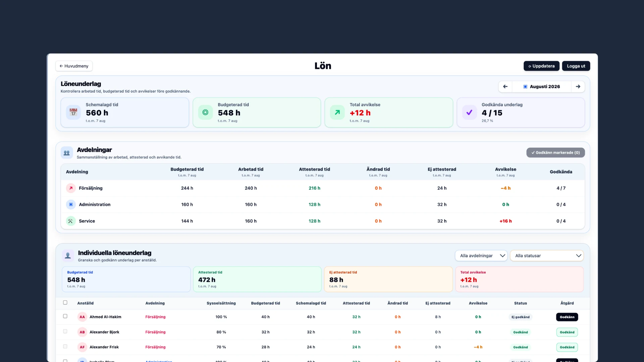Click the Individuella löneunderlag person icon
644x362 pixels.
click(68, 256)
